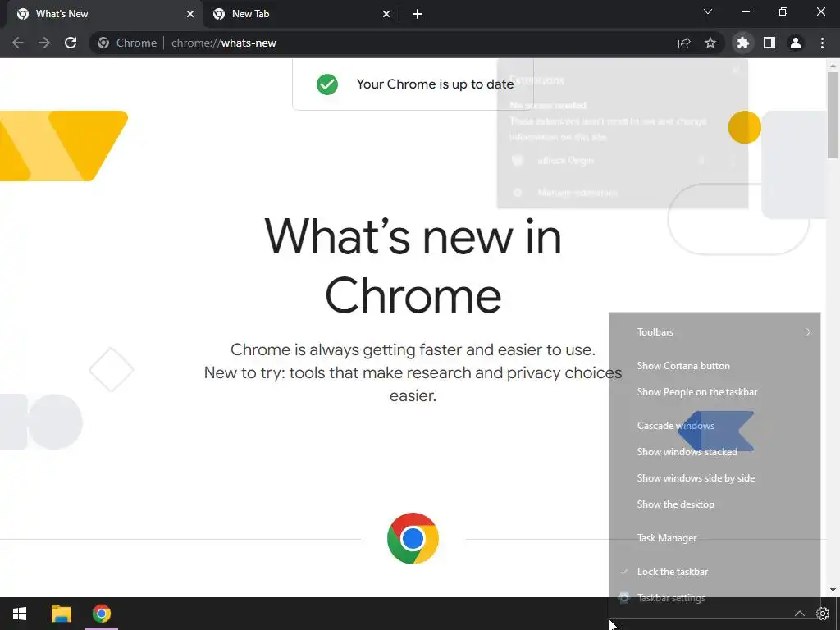
Task: Click the scrollbar's down arrow
Action: point(833,590)
